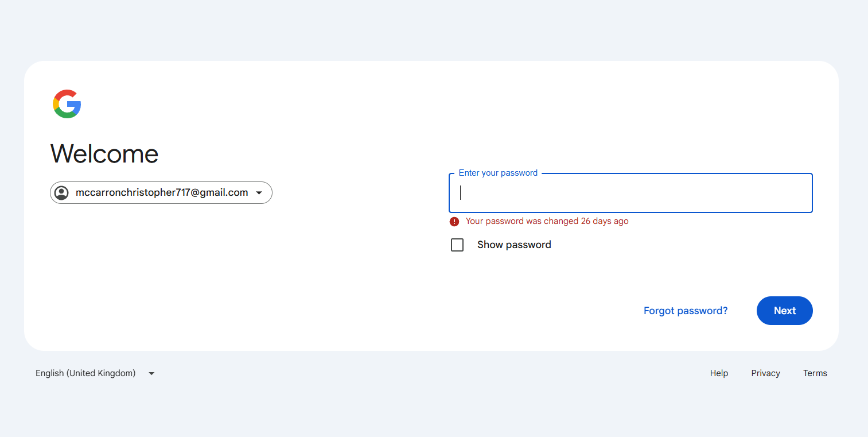The width and height of the screenshot is (868, 437).
Task: Click the Welcome heading
Action: coord(104,154)
